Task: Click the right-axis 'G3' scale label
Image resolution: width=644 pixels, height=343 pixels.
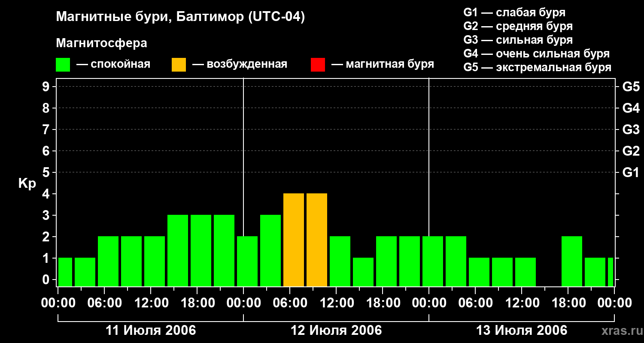Action: click(x=631, y=129)
